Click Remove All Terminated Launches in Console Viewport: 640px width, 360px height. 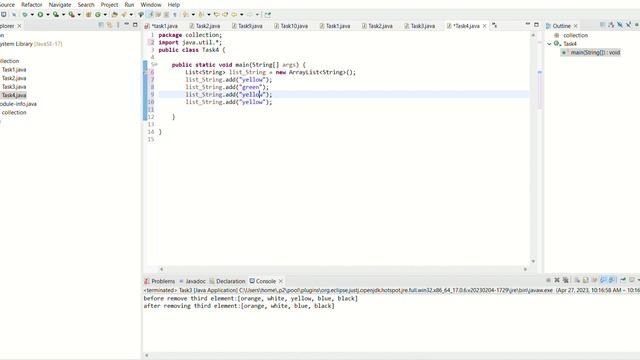[x=565, y=280]
